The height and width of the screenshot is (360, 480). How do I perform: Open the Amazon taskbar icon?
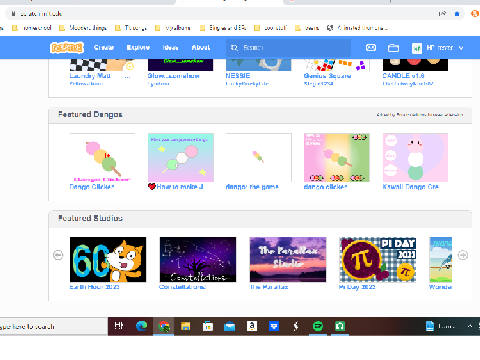pyautogui.click(x=252, y=326)
